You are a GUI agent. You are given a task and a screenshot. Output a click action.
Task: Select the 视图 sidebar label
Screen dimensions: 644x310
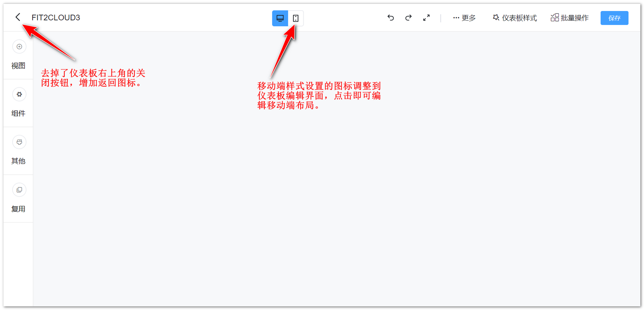[18, 66]
